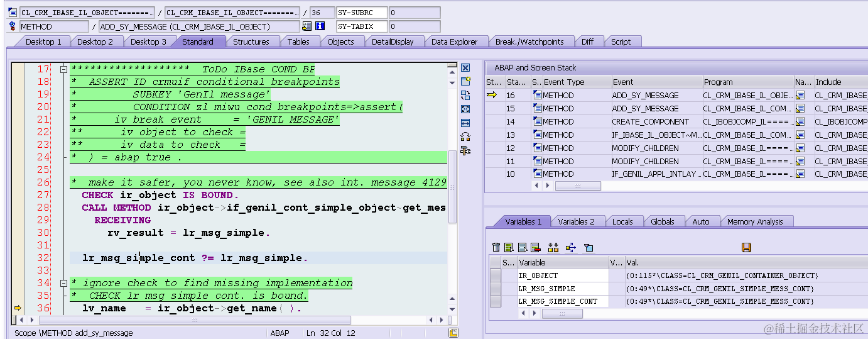
Task: Click the method icon in stack row 12
Action: (x=537, y=148)
